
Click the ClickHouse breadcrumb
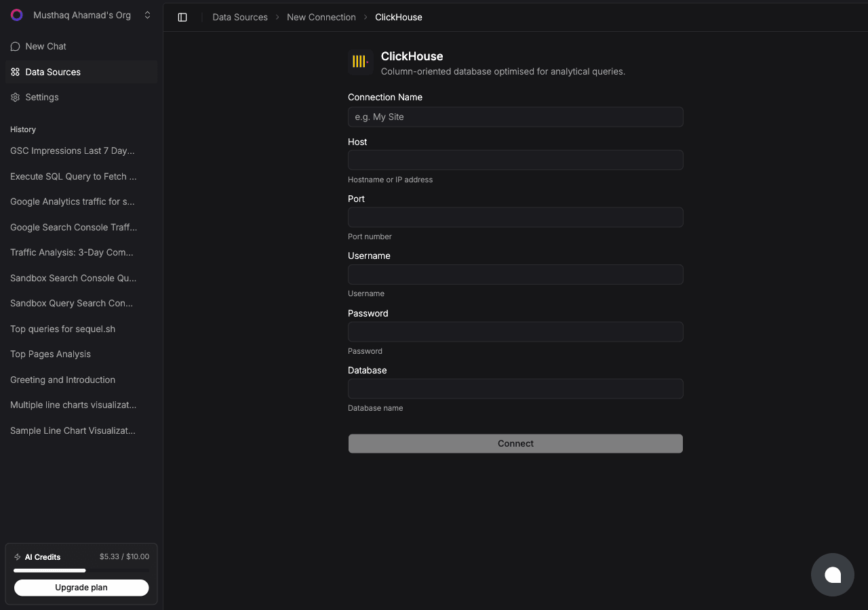(399, 17)
